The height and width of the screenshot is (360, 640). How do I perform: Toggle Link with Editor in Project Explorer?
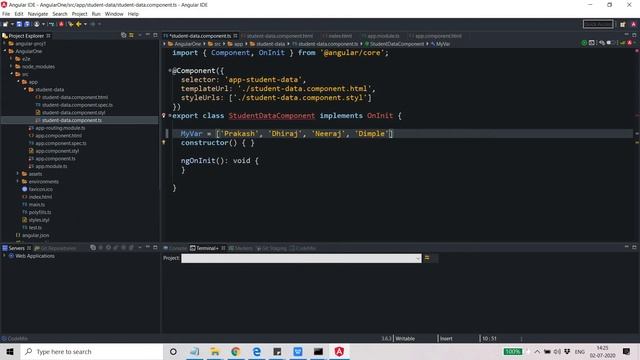131,36
